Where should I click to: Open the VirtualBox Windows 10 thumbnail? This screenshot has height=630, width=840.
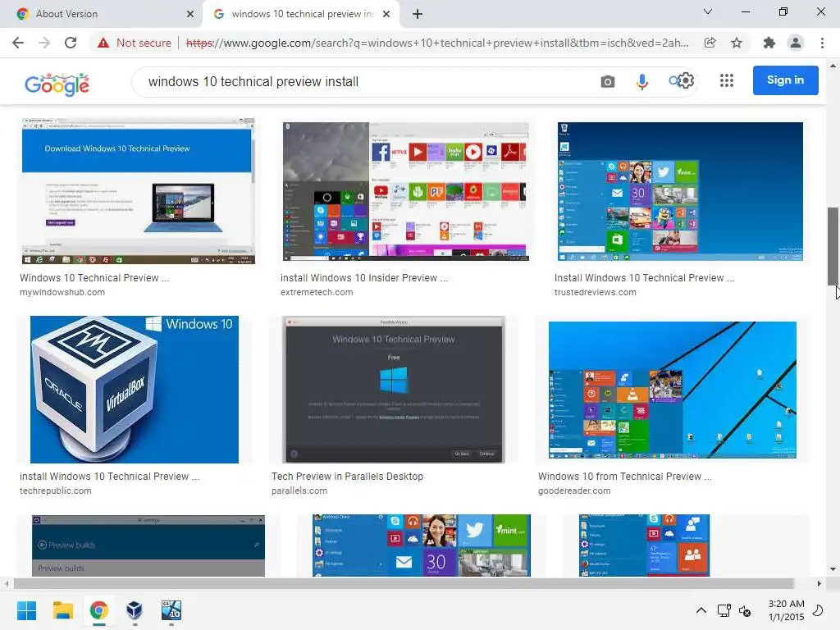135,390
